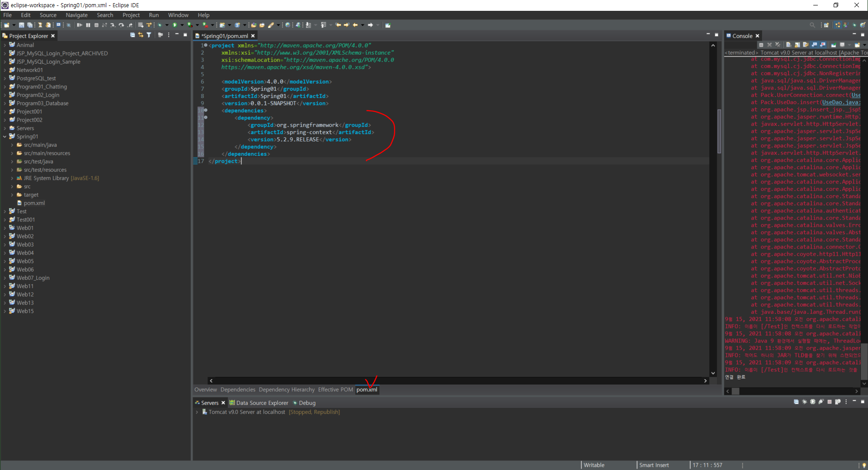The image size is (868, 470).
Task: Click the editor horizontal scrollbar right arrow
Action: click(x=705, y=381)
